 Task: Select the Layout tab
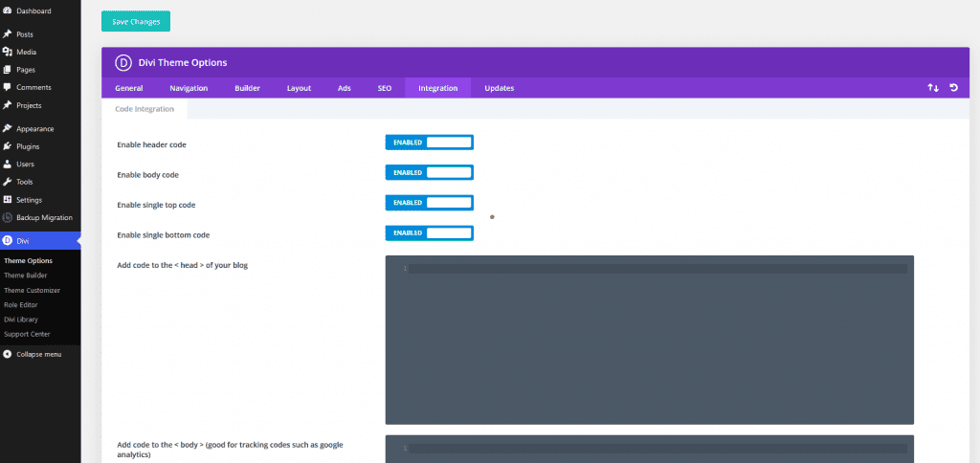click(299, 88)
